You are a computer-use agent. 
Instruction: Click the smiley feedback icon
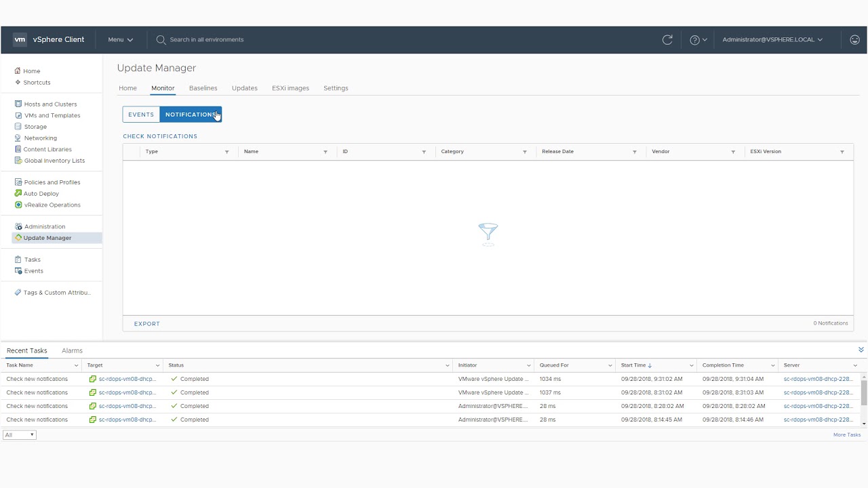[854, 40]
